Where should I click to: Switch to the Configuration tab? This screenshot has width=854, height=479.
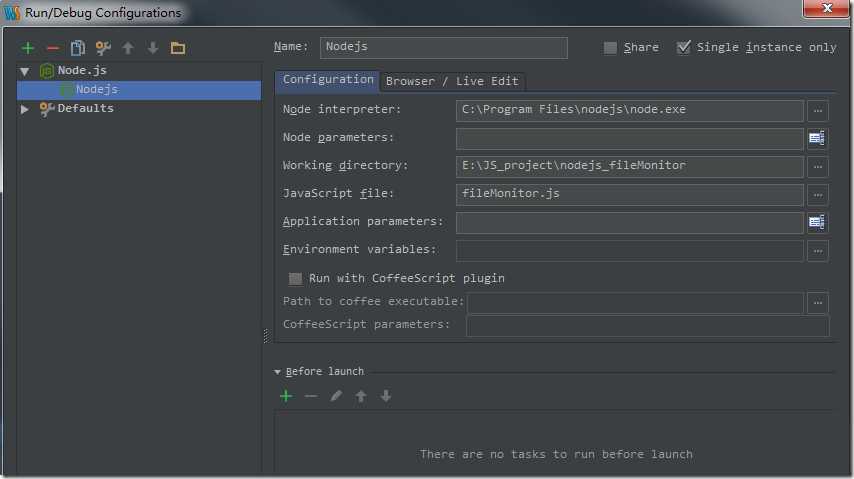coord(327,80)
